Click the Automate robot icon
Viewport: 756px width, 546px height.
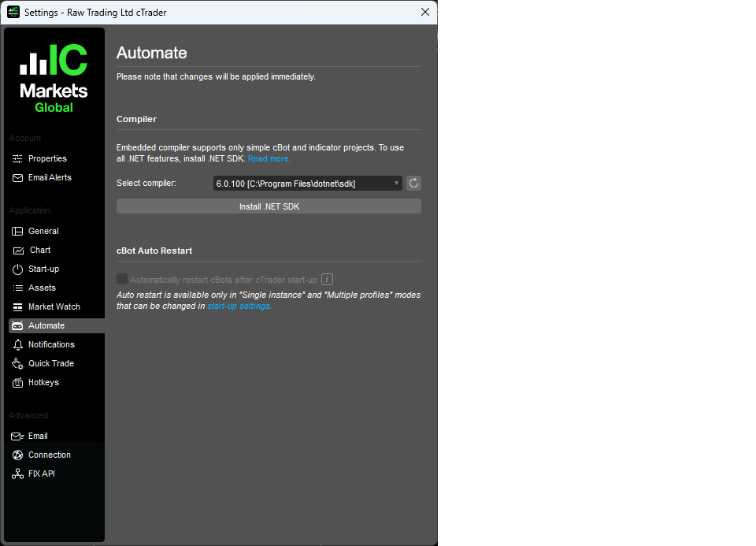(x=17, y=326)
